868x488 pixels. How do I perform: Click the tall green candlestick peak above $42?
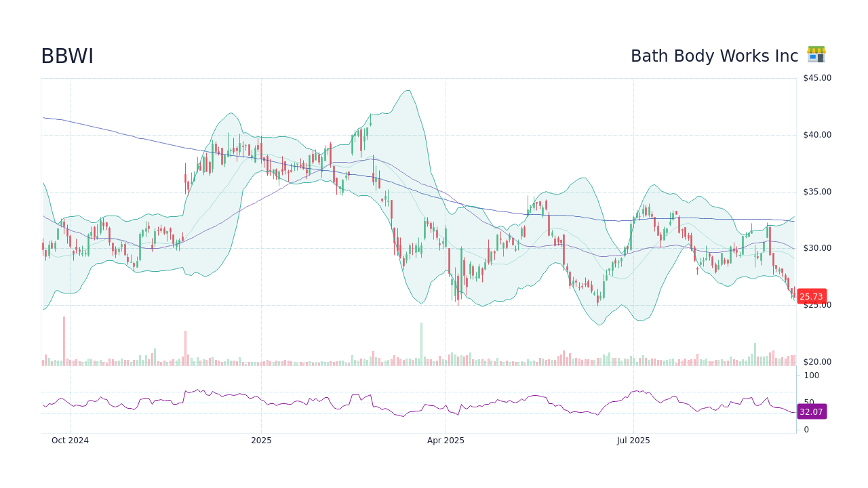(370, 122)
